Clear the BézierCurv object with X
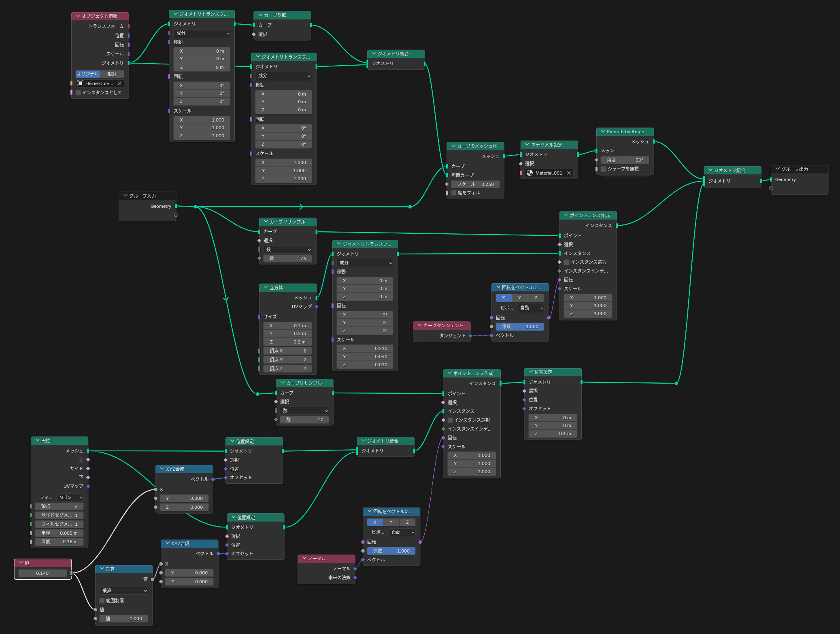Image resolution: width=840 pixels, height=634 pixels. click(x=119, y=83)
